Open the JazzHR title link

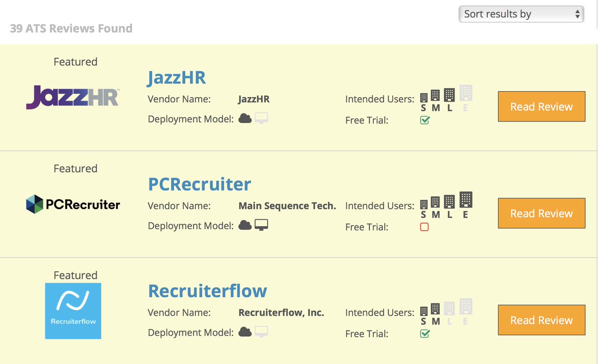point(176,77)
